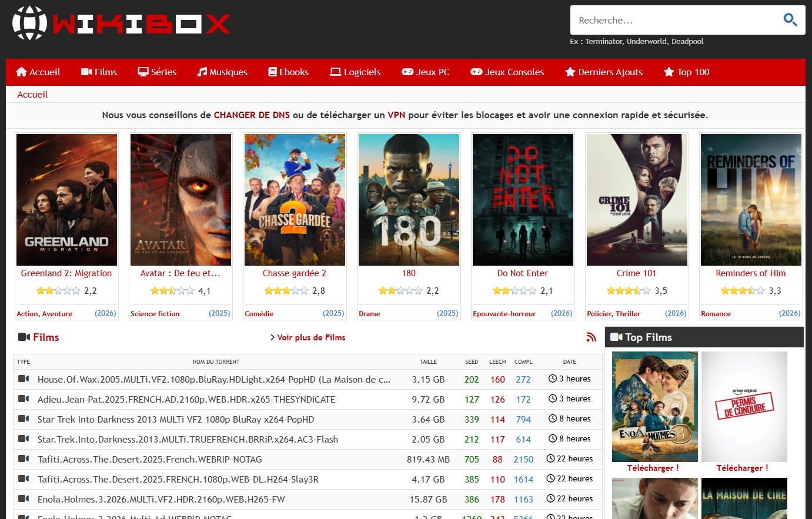Click the Top Films header camera icon
The height and width of the screenshot is (519, 812).
tap(616, 337)
